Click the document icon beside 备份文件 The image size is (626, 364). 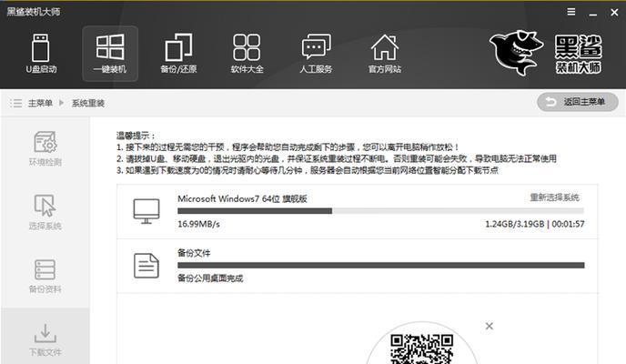[146, 266]
